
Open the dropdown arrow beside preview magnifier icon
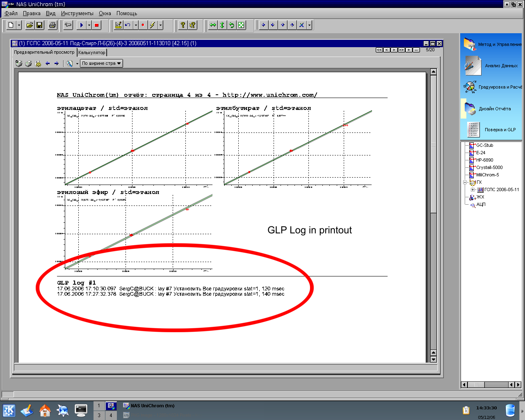tap(77, 64)
